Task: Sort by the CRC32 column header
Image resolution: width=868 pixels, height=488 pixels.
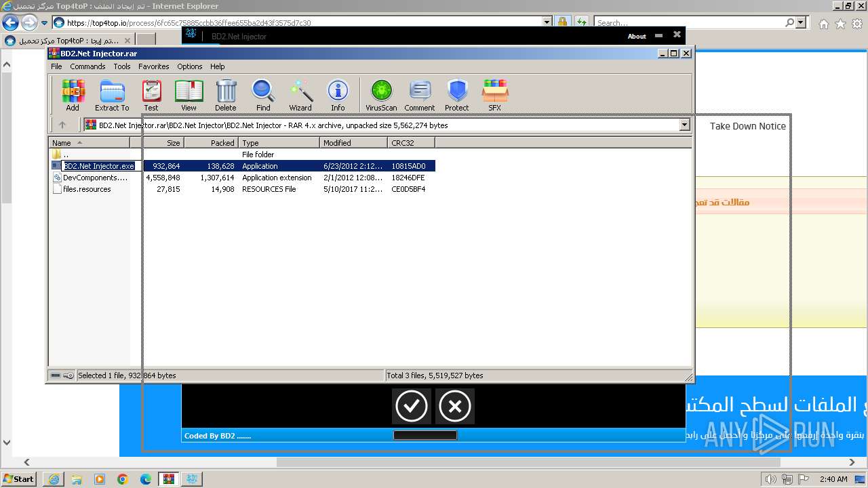Action: 411,143
